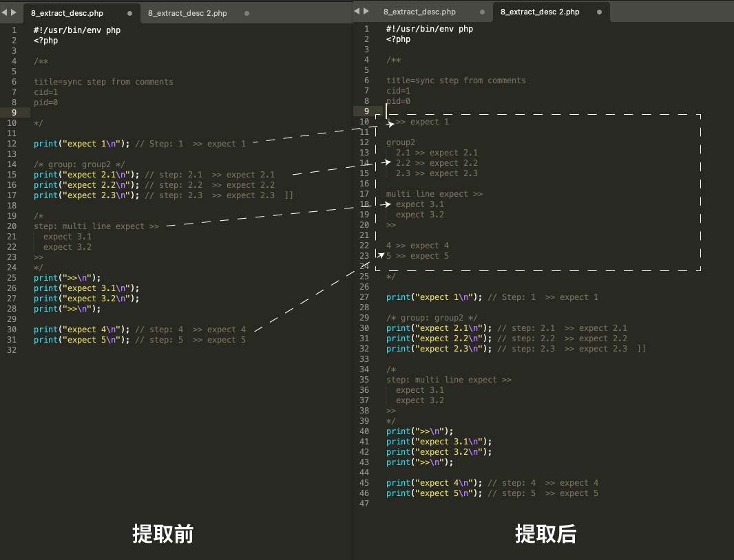The width and height of the screenshot is (734, 560).
Task: Click unsaved dot on right pane's 8_extract_desc 2.php tab
Action: tap(600, 12)
